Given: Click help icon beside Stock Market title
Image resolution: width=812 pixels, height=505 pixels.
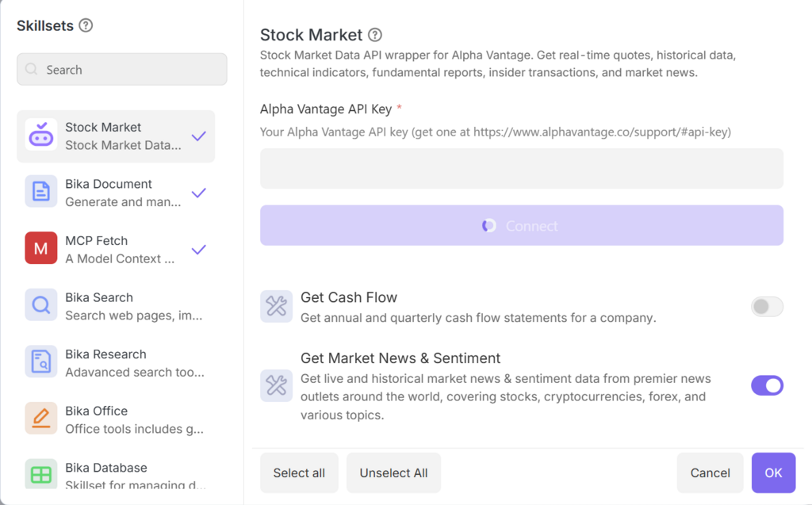Looking at the screenshot, I should (x=375, y=35).
